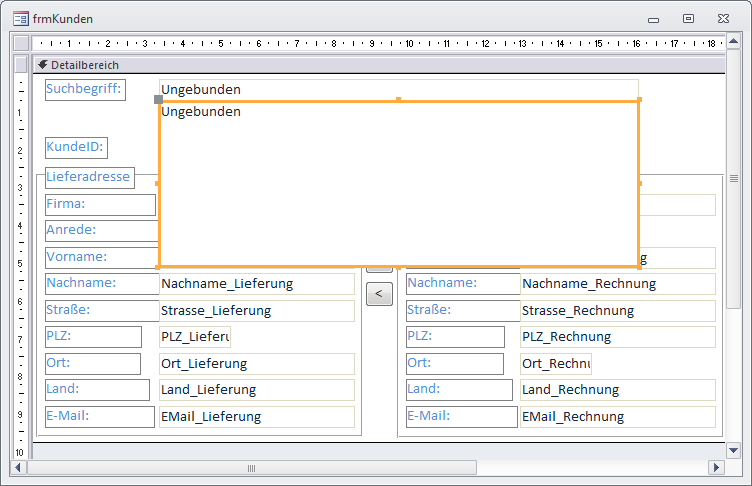Select the KundeID label
Screen dimensions: 752x486
pos(76,148)
